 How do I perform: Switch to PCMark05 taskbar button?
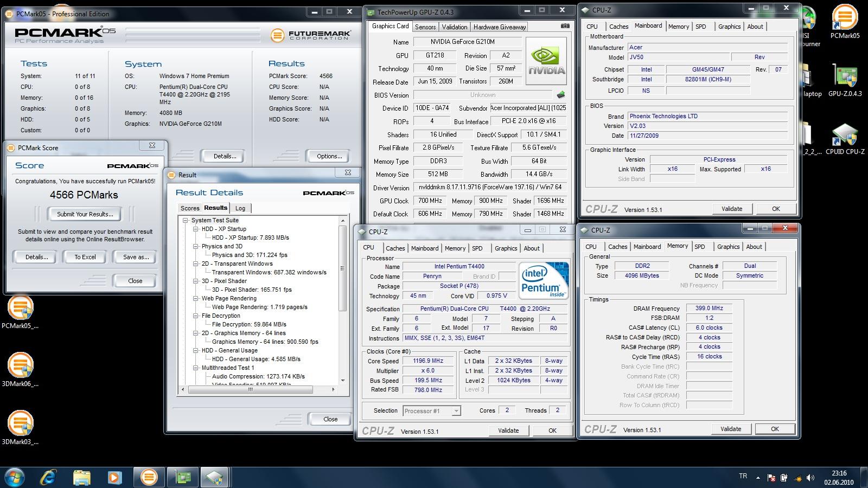click(x=149, y=477)
